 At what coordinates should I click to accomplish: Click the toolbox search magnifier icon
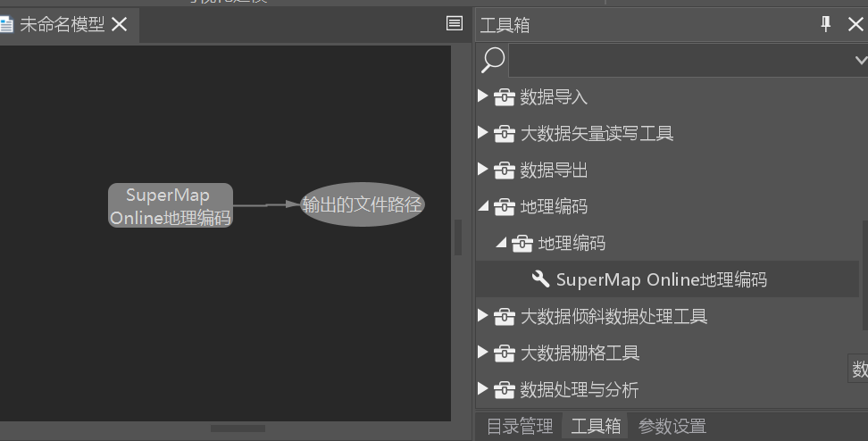[x=493, y=60]
